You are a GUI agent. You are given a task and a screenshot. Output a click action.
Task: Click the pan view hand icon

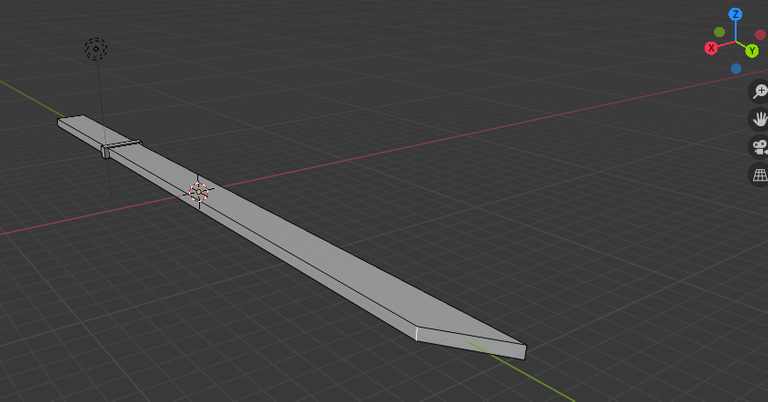(x=759, y=119)
